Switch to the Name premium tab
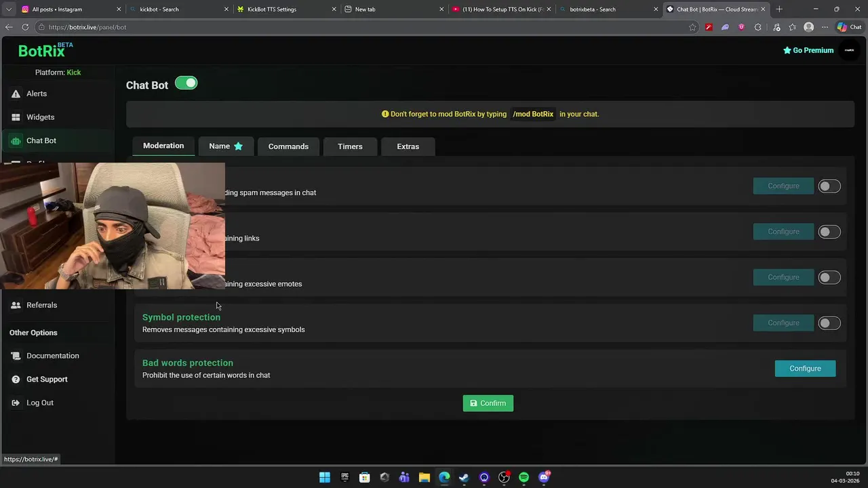 tap(226, 146)
